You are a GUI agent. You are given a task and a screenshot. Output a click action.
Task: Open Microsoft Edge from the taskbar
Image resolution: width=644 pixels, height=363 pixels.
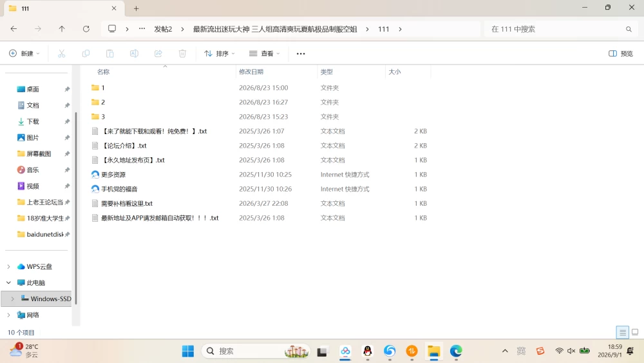(x=456, y=351)
